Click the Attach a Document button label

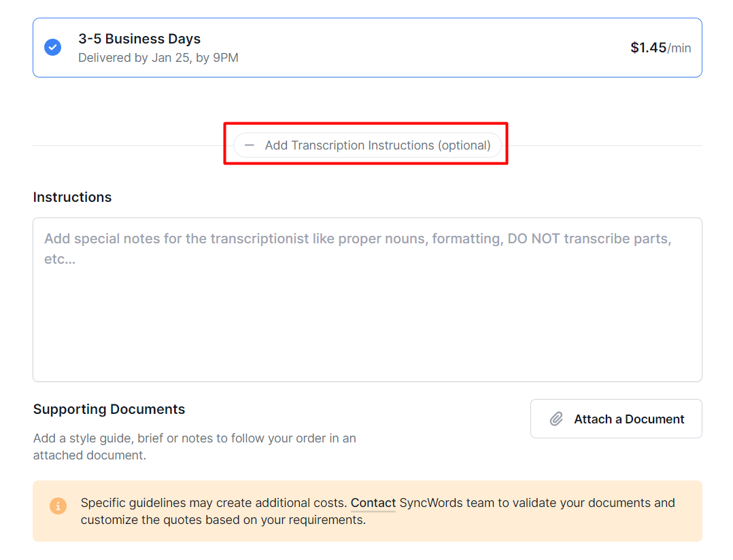pos(629,419)
